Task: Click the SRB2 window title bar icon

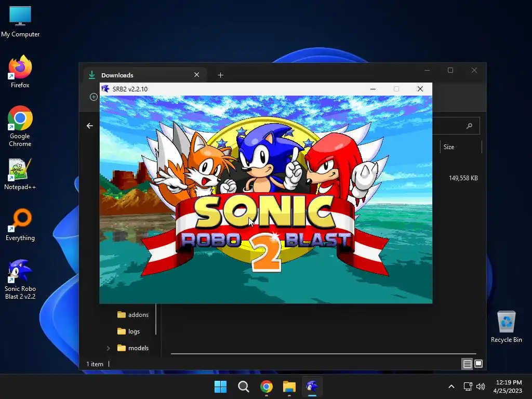Action: [x=105, y=89]
